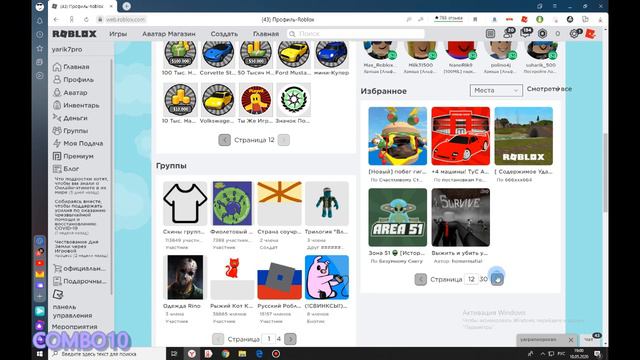Image resolution: width=640 pixels, height=360 pixels.
Task: Open the 10 Тыс. badge icon
Action: point(180,100)
